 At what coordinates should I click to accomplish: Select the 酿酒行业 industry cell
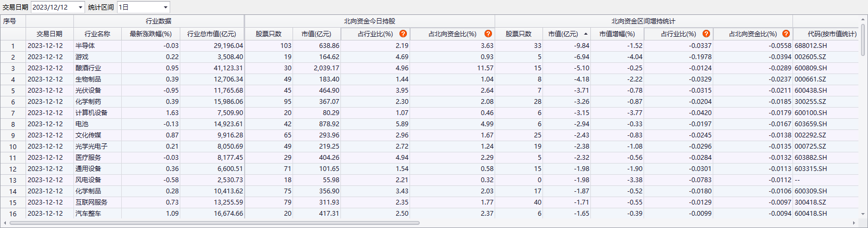point(88,68)
